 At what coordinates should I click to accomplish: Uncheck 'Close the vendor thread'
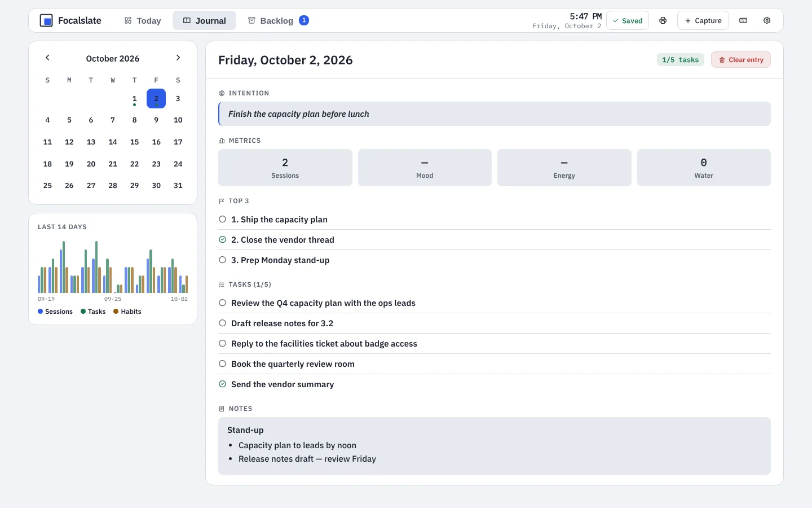tap(223, 240)
